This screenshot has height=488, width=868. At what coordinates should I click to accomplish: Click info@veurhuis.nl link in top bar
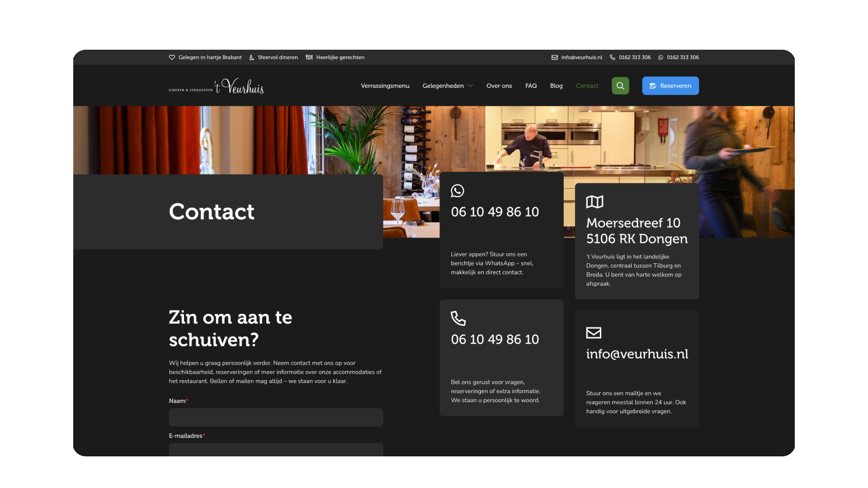click(581, 57)
